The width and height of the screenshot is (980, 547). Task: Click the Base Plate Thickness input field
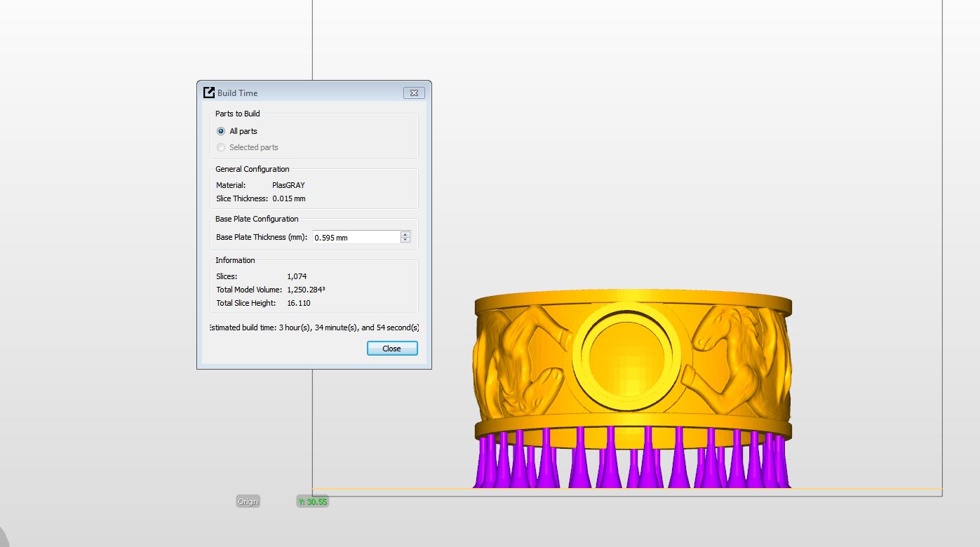click(x=355, y=238)
